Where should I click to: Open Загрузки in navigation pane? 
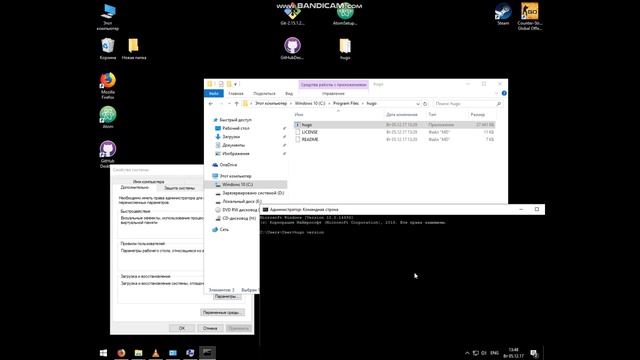tap(228, 137)
